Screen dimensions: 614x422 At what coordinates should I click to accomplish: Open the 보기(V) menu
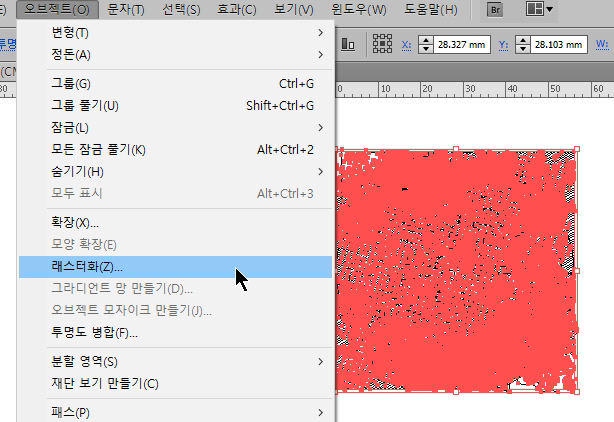(294, 9)
